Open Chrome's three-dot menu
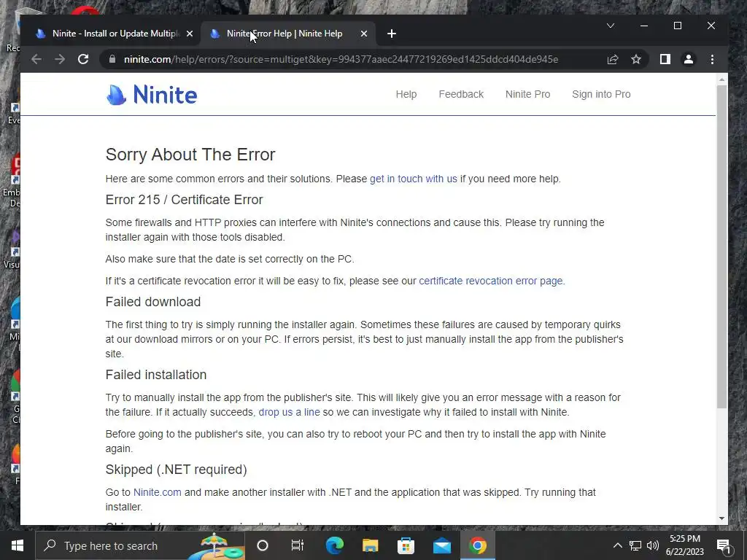The height and width of the screenshot is (560, 747). (x=712, y=59)
